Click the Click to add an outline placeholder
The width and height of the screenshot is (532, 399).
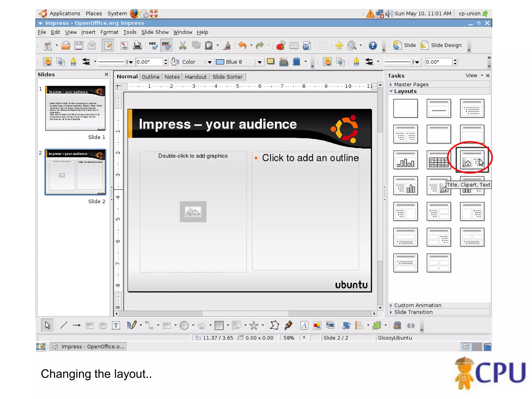coord(305,211)
